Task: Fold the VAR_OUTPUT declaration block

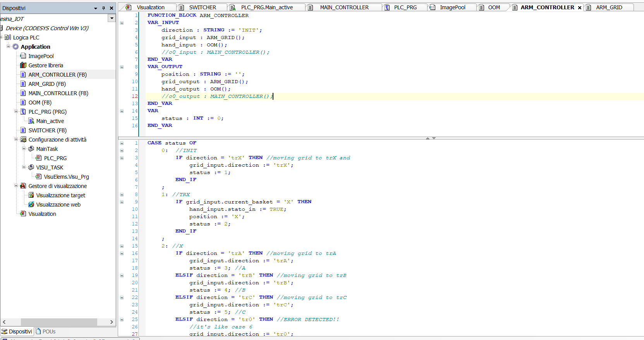Action: (122, 67)
